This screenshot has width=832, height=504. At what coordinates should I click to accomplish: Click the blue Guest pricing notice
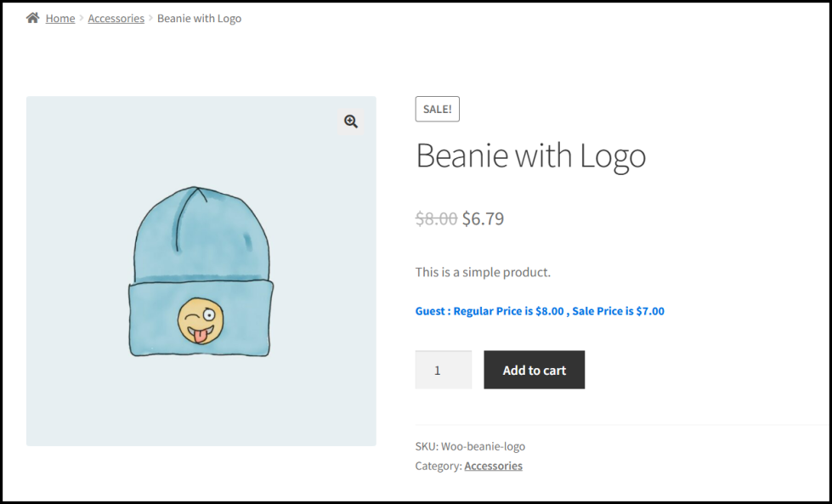click(540, 311)
